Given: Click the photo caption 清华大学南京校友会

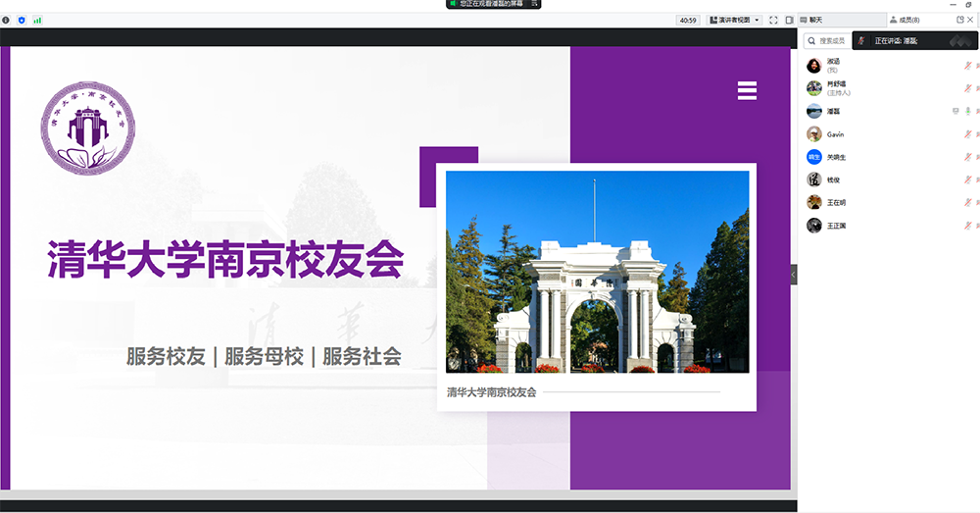Looking at the screenshot, I should (x=491, y=392).
